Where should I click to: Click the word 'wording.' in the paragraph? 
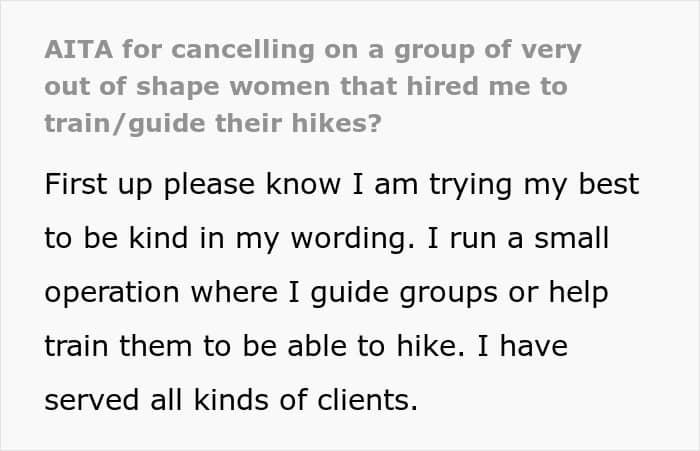[x=353, y=239]
